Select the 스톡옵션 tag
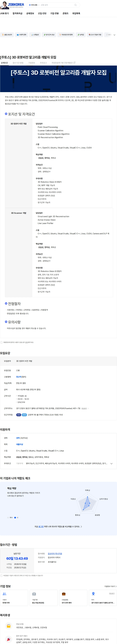This screenshot has width=117, height=644. [x=35, y=35]
